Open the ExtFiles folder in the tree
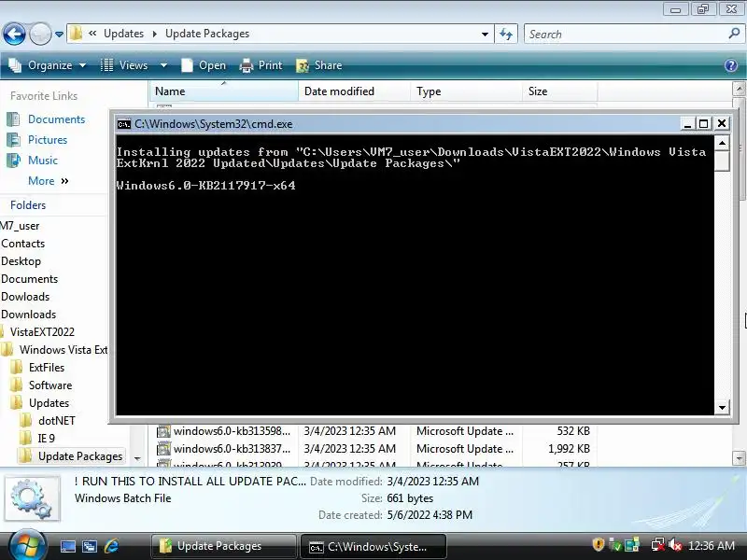Image resolution: width=747 pixels, height=560 pixels. (x=46, y=367)
